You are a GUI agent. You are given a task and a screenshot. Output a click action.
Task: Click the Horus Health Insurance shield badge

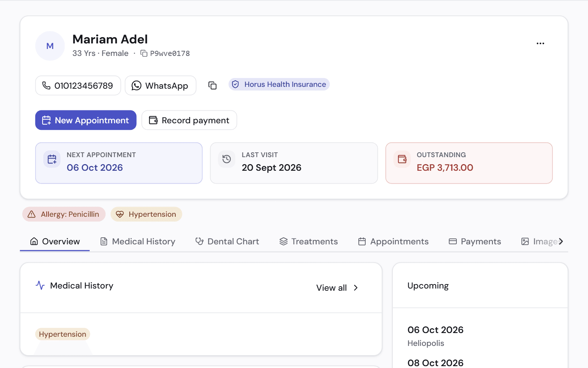pyautogui.click(x=279, y=84)
